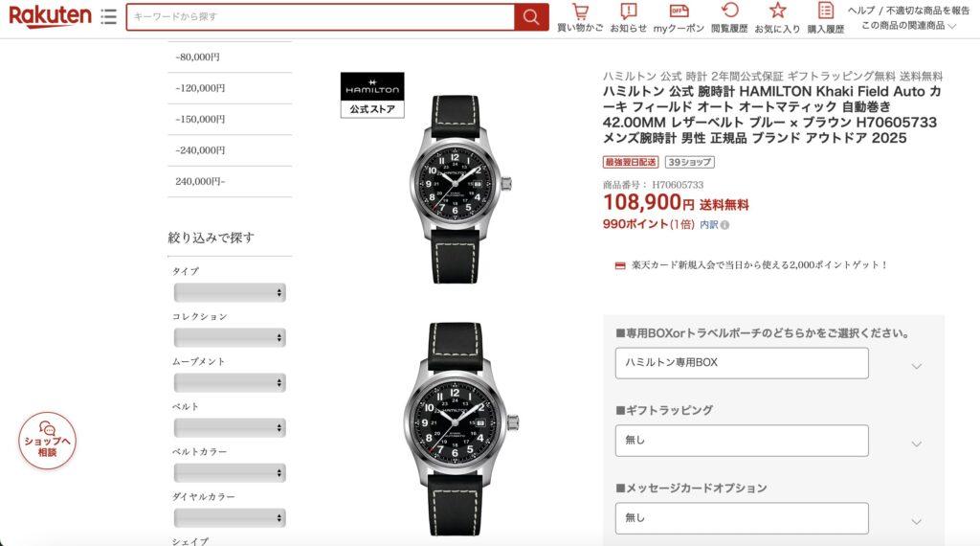Click inside the keyword search field

coord(321,17)
